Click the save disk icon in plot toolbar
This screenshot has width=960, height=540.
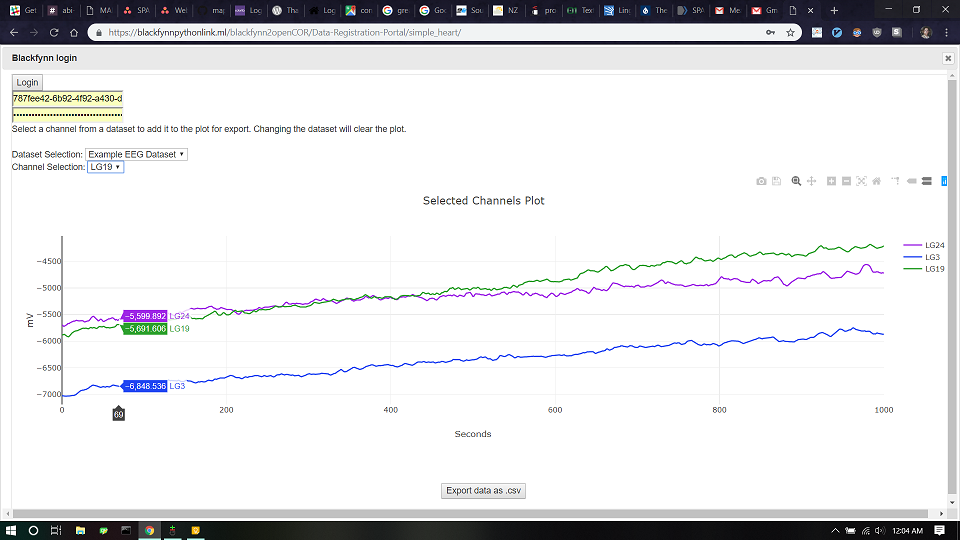[776, 181]
